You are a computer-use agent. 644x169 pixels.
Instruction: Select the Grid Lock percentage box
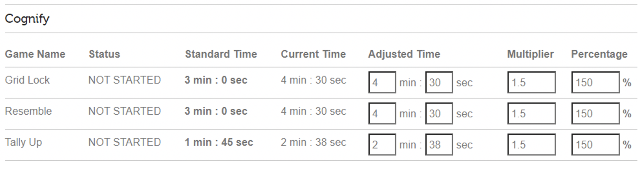pos(596,82)
